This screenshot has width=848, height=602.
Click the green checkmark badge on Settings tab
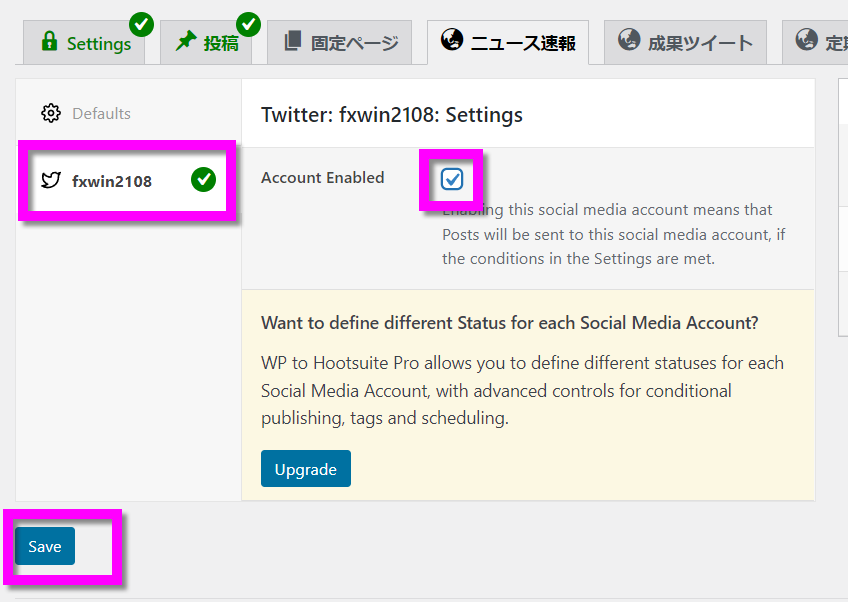pyautogui.click(x=142, y=24)
